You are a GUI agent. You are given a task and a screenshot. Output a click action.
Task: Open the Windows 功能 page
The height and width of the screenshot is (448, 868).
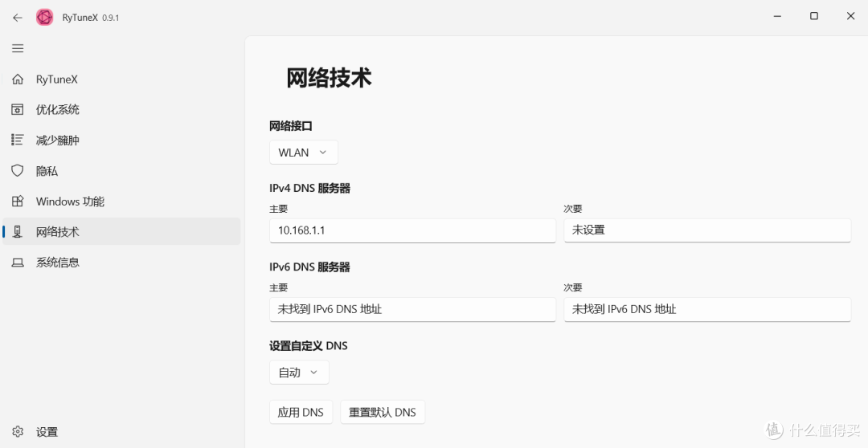click(122, 202)
